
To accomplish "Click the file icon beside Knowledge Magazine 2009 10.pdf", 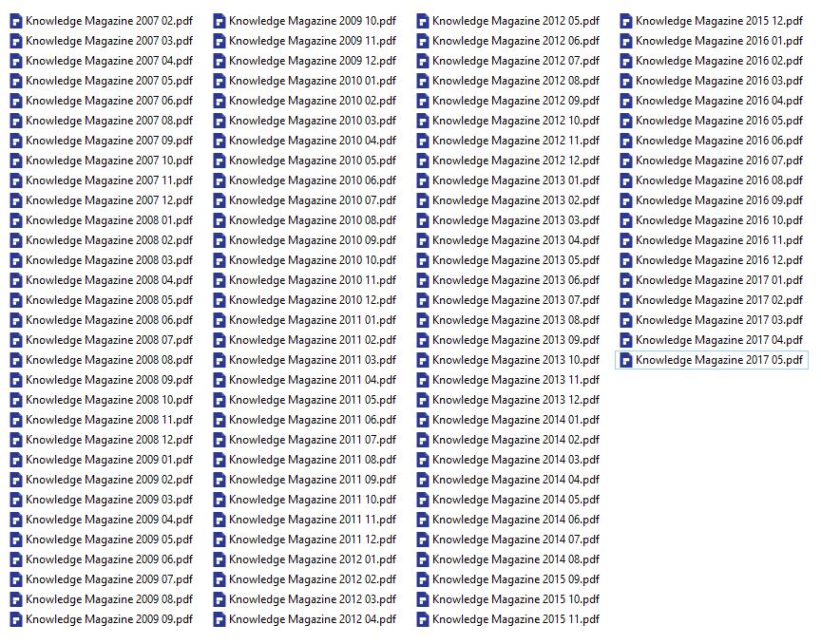I will coord(220,21).
